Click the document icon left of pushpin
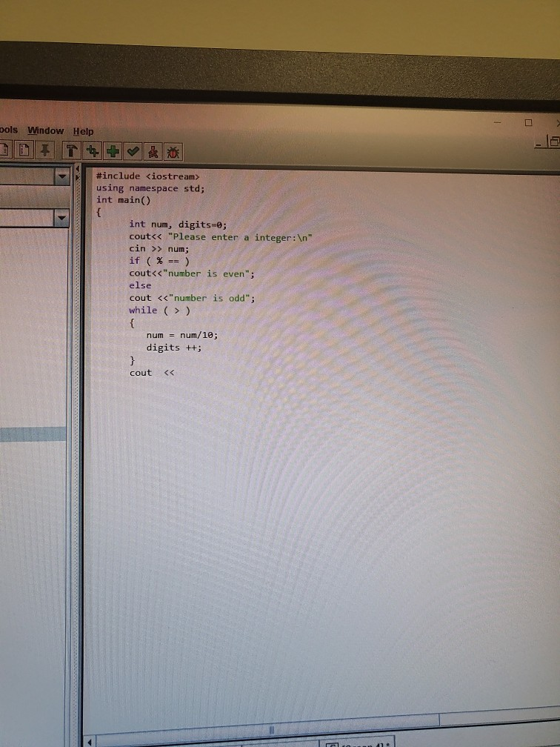560x747 pixels. (24, 150)
